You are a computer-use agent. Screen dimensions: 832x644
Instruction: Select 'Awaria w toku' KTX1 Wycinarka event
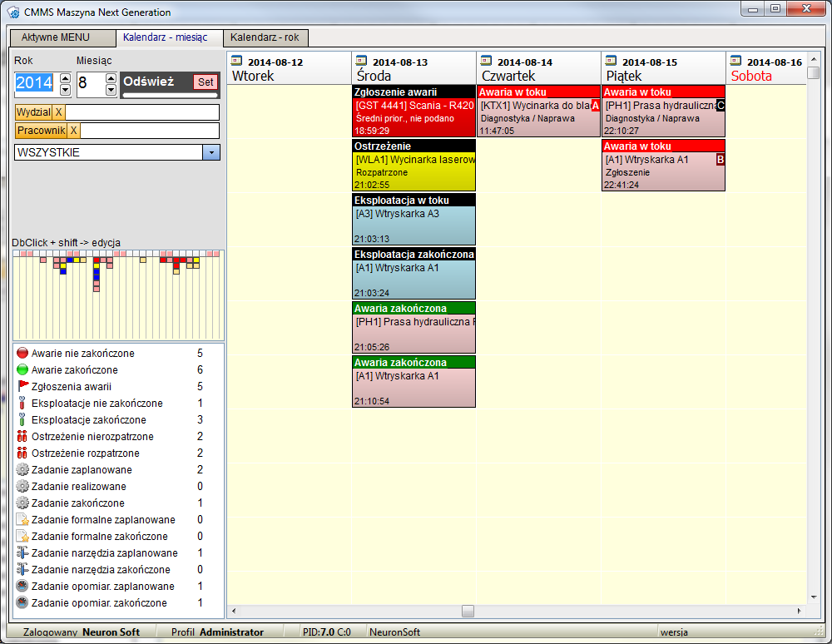[x=538, y=111]
